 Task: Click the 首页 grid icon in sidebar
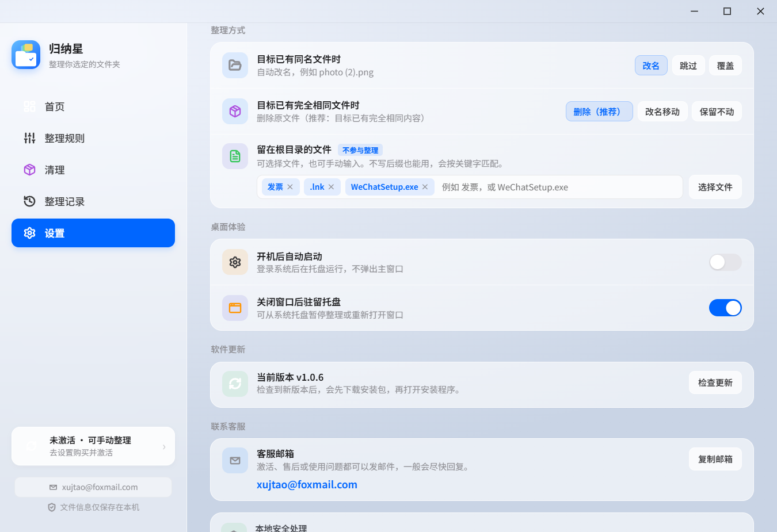pos(29,106)
